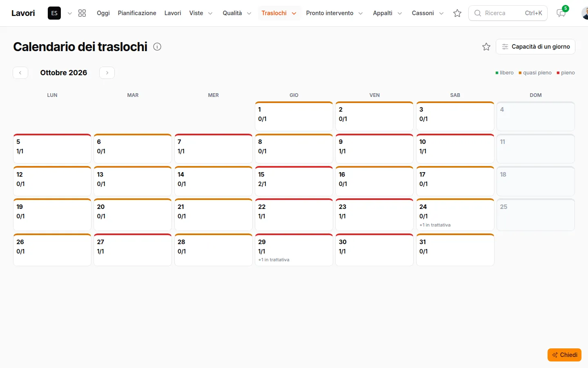Click the Lavori app title

[x=23, y=13]
